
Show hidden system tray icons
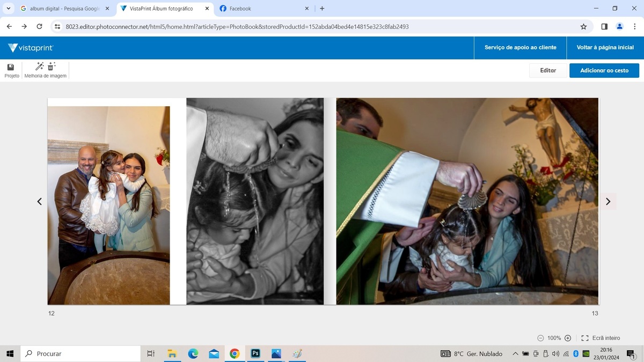pyautogui.click(x=515, y=354)
